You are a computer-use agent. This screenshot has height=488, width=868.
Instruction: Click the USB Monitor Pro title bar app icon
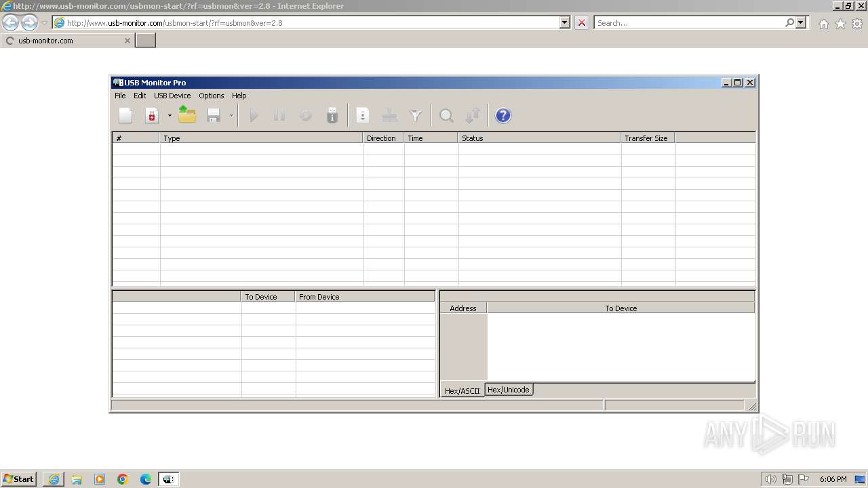point(118,83)
